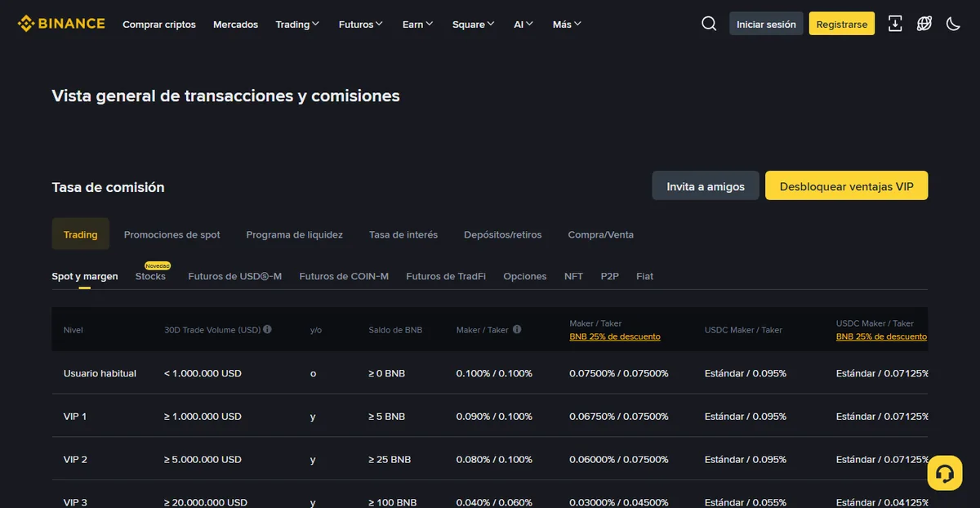
Task: Select the Stocks sub-tab
Action: (150, 276)
